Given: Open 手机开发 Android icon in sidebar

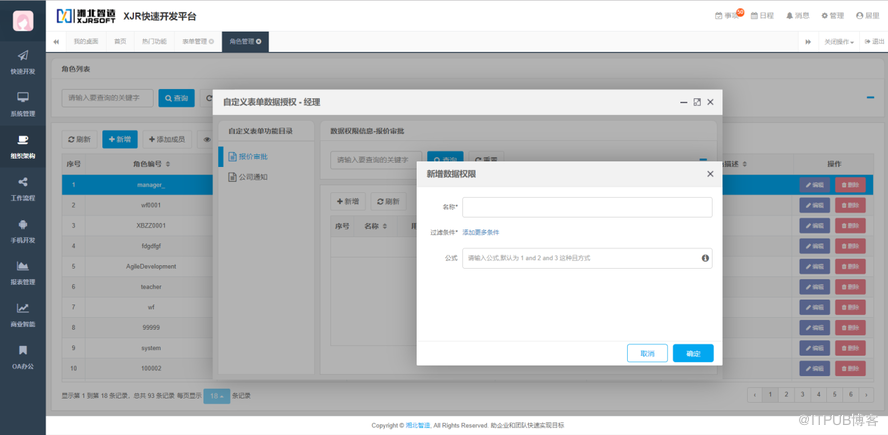Looking at the screenshot, I should pyautogui.click(x=22, y=224).
